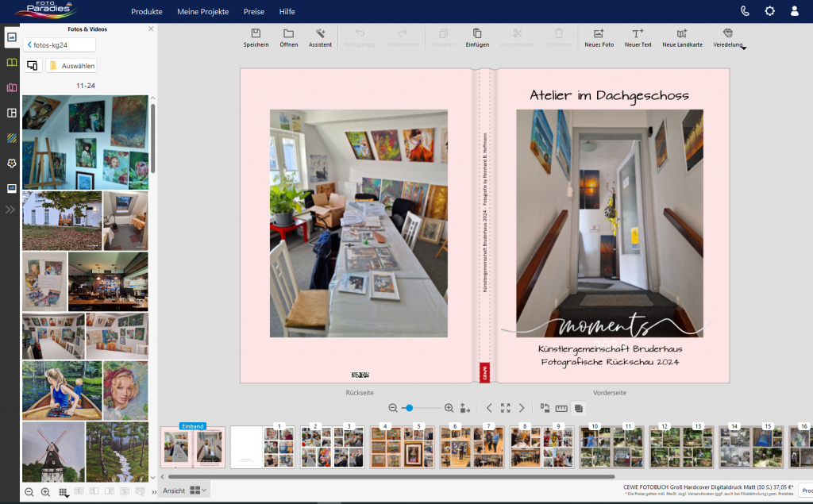
Task: Toggle the layers overlay button
Action: click(x=578, y=408)
